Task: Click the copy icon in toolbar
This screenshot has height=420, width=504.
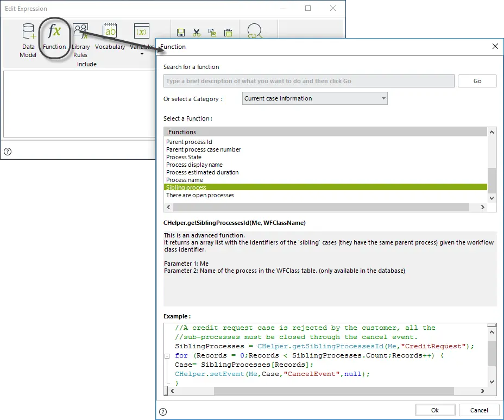Action: 212,33
